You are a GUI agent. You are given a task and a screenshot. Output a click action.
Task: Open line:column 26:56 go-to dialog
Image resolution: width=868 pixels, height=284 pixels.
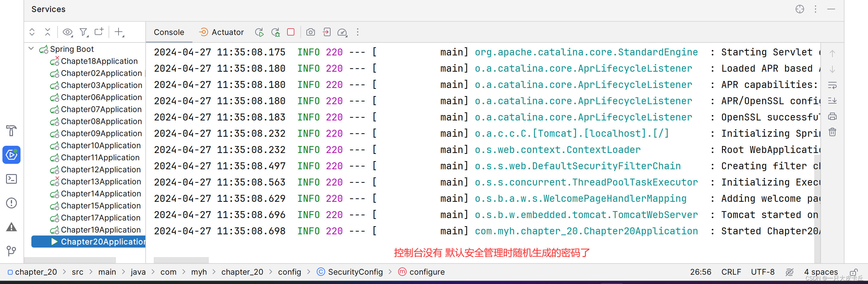pyautogui.click(x=701, y=272)
